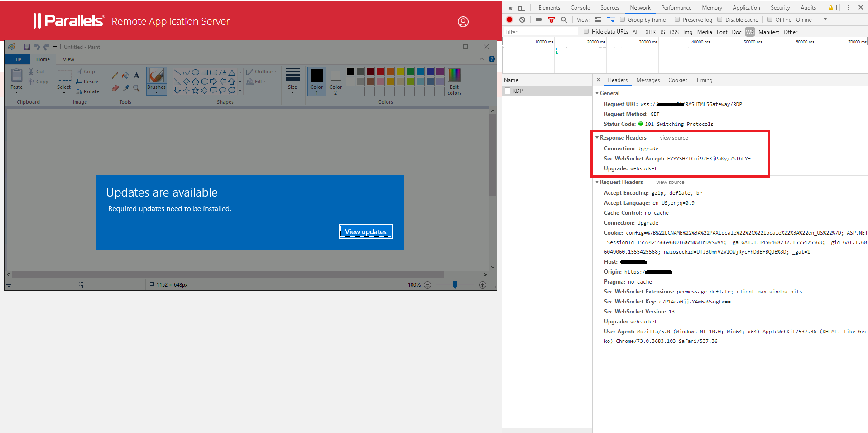This screenshot has width=868, height=433.
Task: Click the user account icon in Parallels header
Action: [x=463, y=21]
